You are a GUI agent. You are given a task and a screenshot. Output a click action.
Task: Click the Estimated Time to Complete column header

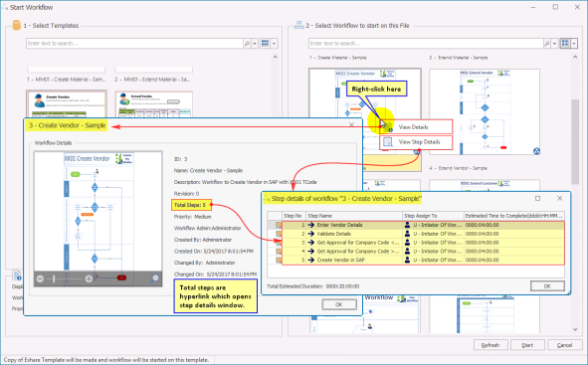coord(513,216)
